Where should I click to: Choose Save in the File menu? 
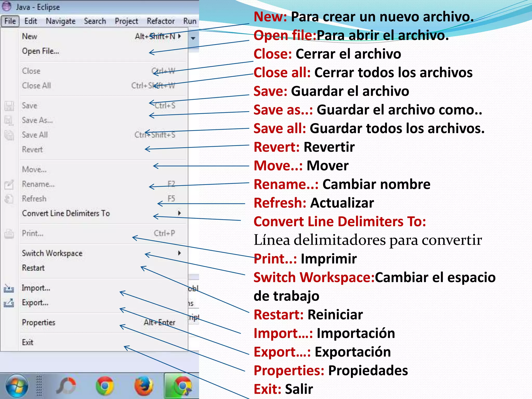pos(103,106)
